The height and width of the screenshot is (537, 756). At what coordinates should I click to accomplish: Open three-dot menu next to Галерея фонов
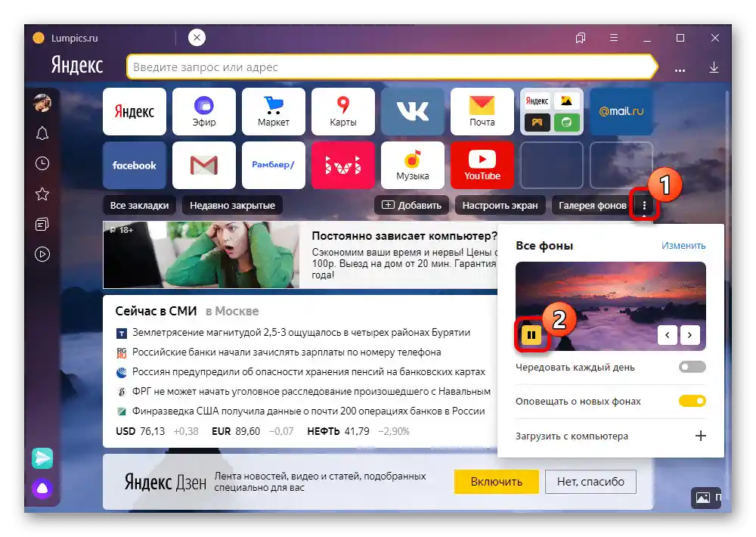[x=644, y=206]
